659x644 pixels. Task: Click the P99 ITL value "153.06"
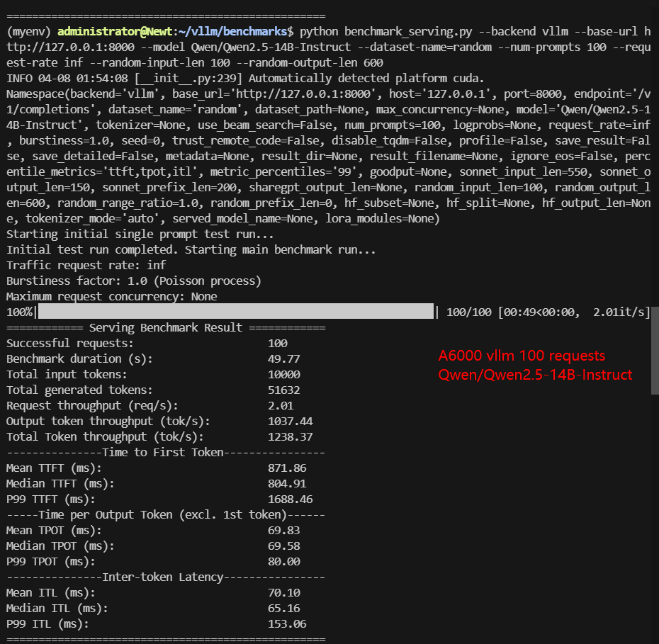tap(287, 623)
